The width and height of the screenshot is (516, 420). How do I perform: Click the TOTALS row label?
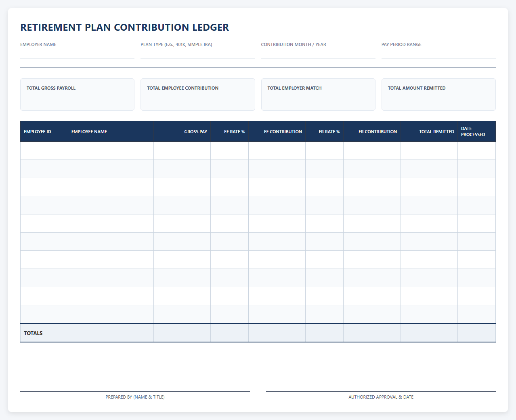tap(33, 333)
